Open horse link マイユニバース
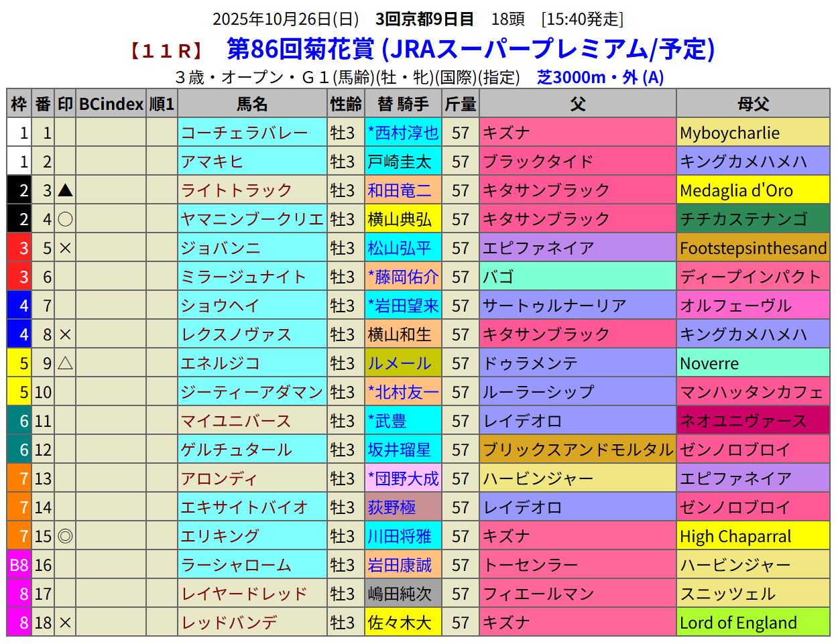This screenshot has width=836, height=644. coord(235,421)
